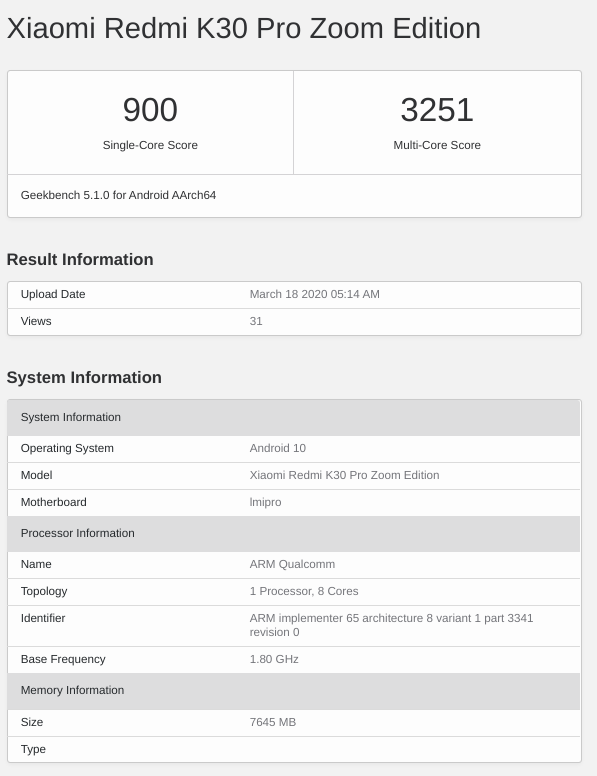The height and width of the screenshot is (776, 597).
Task: Click the Model value in the system table
Action: click(344, 475)
